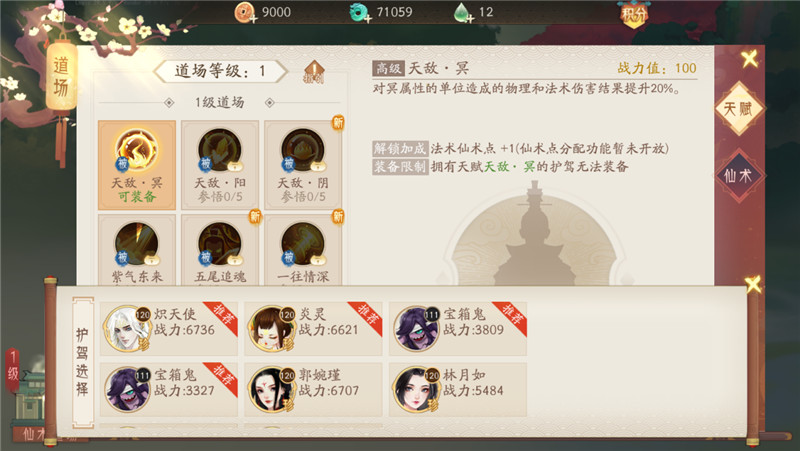Choose guardian 郭婉瑾 from the list
The height and width of the screenshot is (451, 800).
click(313, 390)
